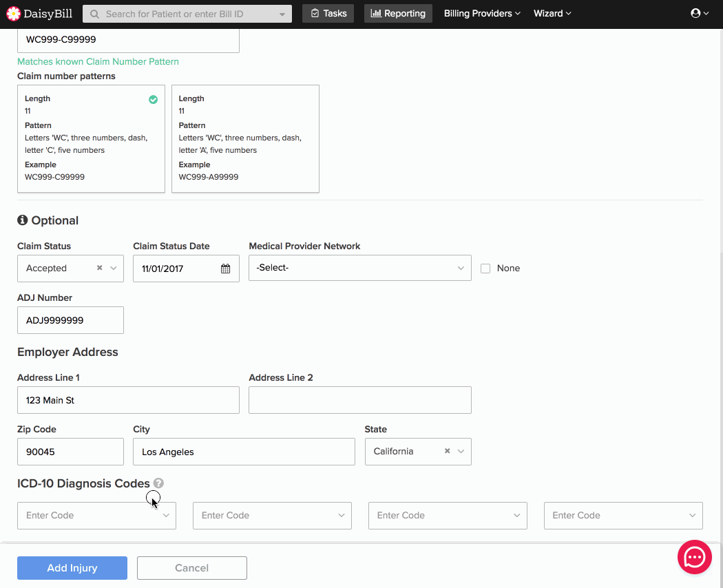Open the user account icon menu

[x=699, y=13]
